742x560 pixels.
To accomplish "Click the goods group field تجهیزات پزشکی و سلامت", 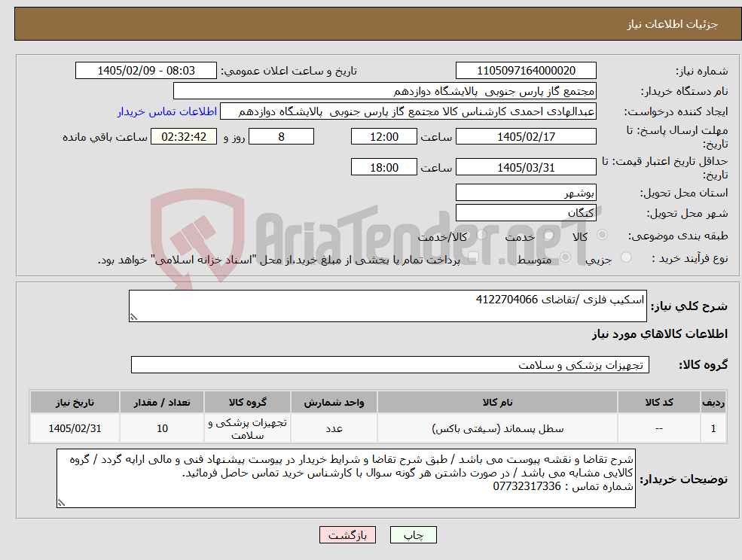I will click(390, 364).
